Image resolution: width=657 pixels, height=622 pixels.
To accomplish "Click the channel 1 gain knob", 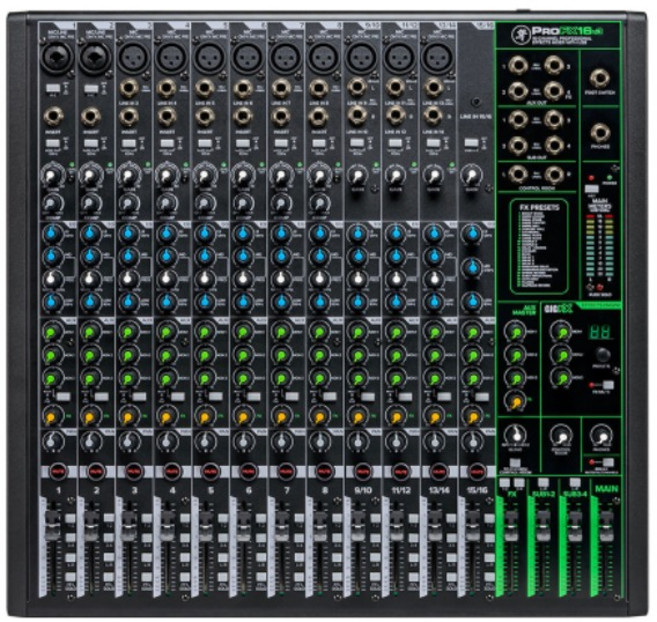I will 52,176.
